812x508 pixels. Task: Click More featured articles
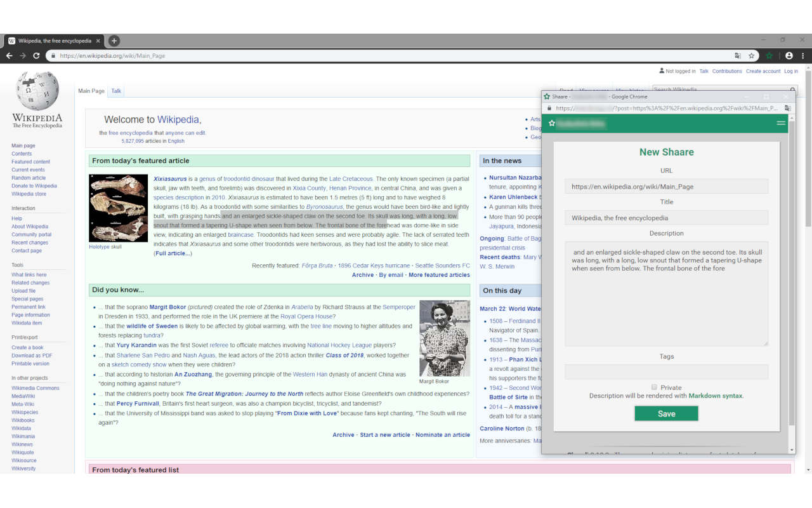pyautogui.click(x=439, y=275)
